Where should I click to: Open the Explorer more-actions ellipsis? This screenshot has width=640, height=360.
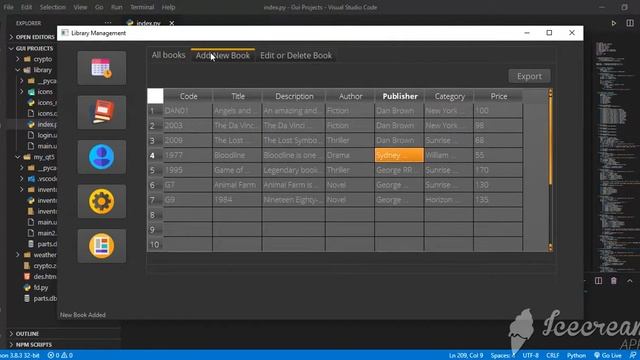pyautogui.click(x=108, y=23)
